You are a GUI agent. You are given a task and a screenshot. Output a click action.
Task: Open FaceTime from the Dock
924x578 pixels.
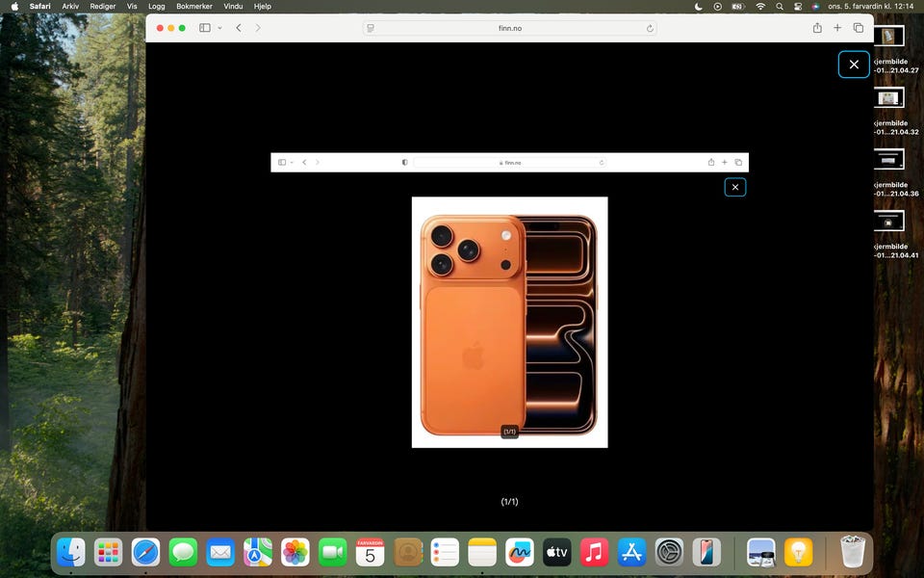333,553
